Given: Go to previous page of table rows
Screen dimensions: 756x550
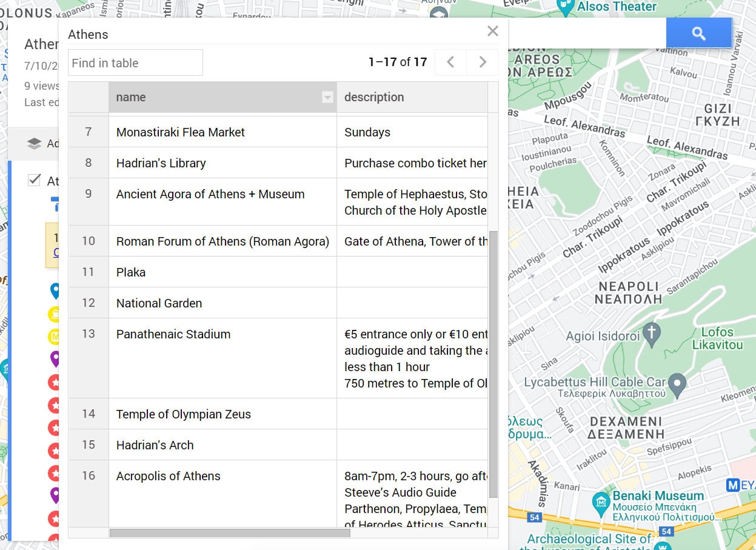Looking at the screenshot, I should (450, 62).
